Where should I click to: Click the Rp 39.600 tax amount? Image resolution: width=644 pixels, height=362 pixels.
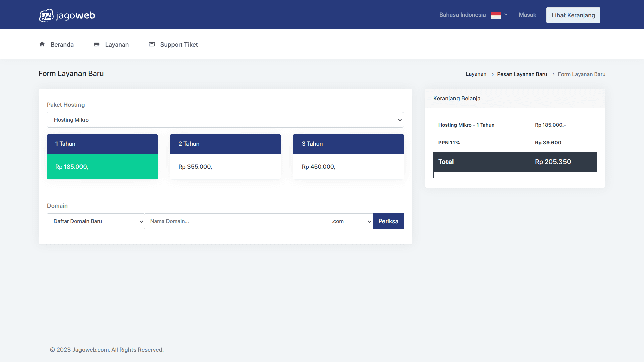(548, 143)
